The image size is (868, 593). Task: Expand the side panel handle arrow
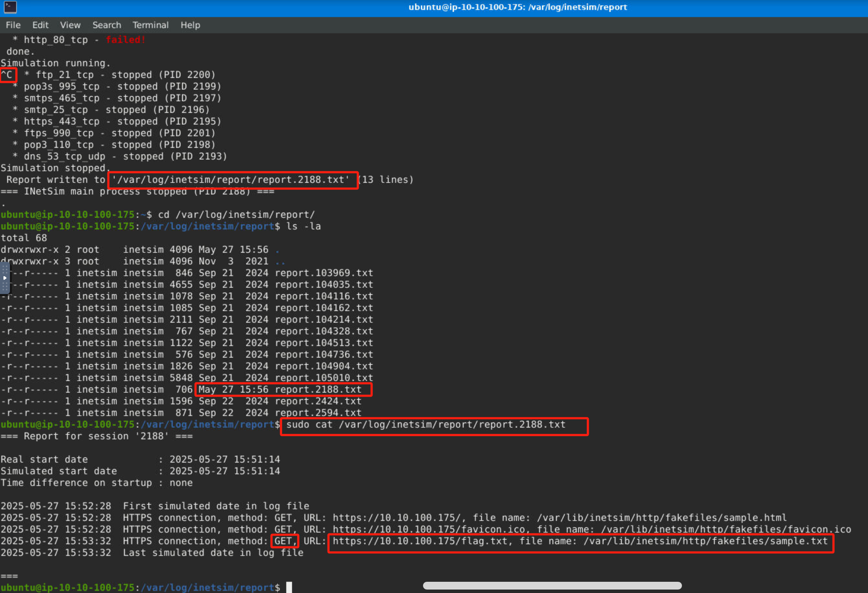(x=5, y=278)
